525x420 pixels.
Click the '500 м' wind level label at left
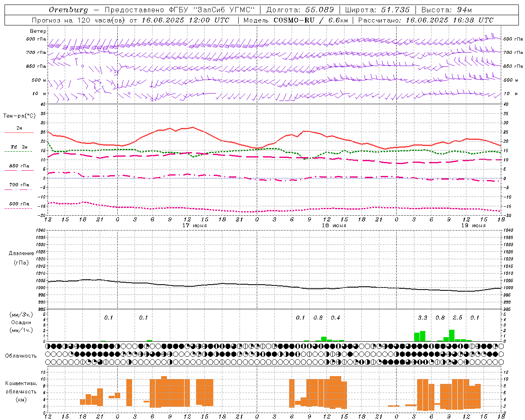39,80
